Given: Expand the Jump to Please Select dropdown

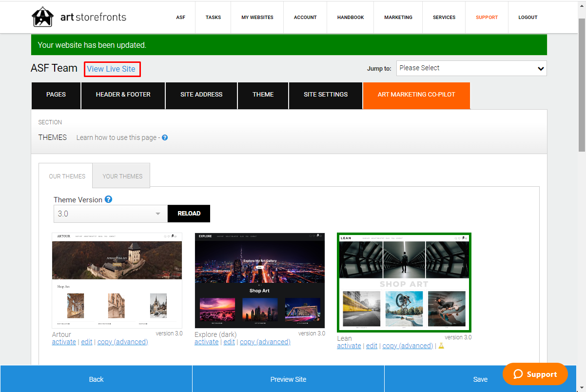Looking at the screenshot, I should 471,68.
